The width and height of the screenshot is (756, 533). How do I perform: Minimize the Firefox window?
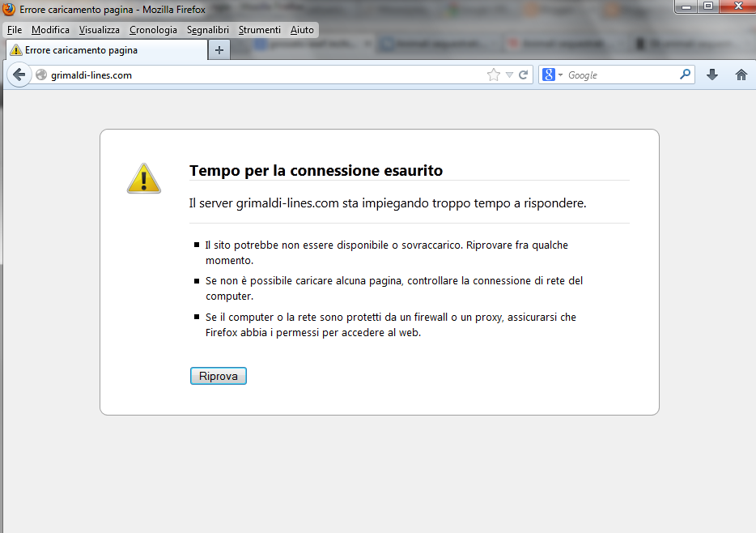(686, 6)
